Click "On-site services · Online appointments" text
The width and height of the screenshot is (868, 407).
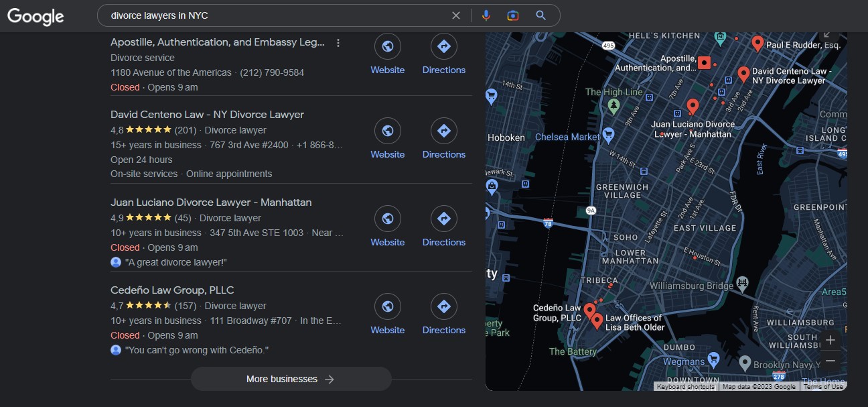[x=192, y=174]
